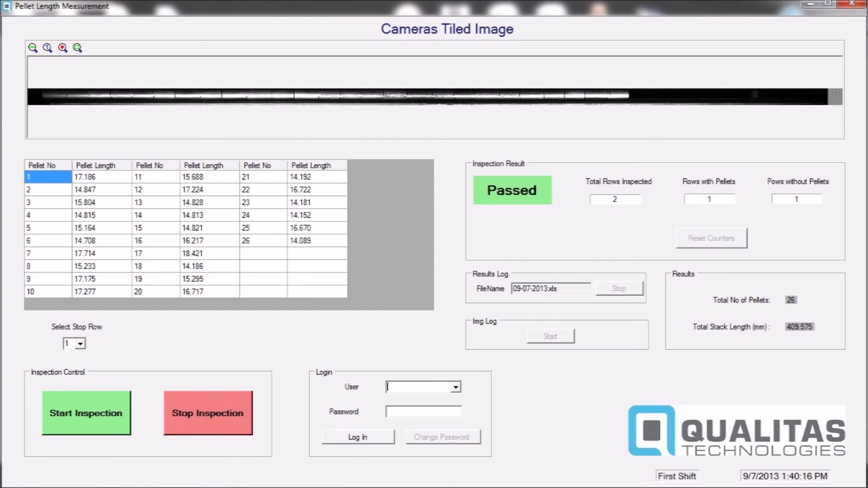Image resolution: width=868 pixels, height=488 pixels.
Task: Click the zoom to fit magnifier icon
Action: click(77, 48)
